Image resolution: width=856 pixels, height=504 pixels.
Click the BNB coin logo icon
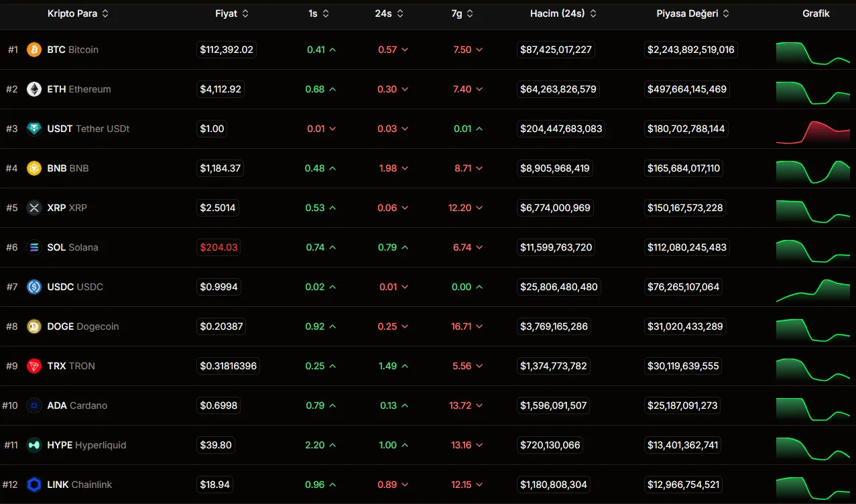click(x=34, y=168)
